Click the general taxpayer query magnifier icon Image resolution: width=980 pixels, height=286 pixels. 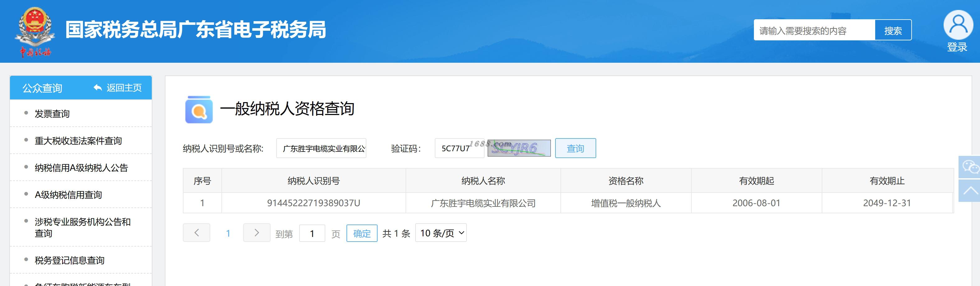[x=199, y=109]
